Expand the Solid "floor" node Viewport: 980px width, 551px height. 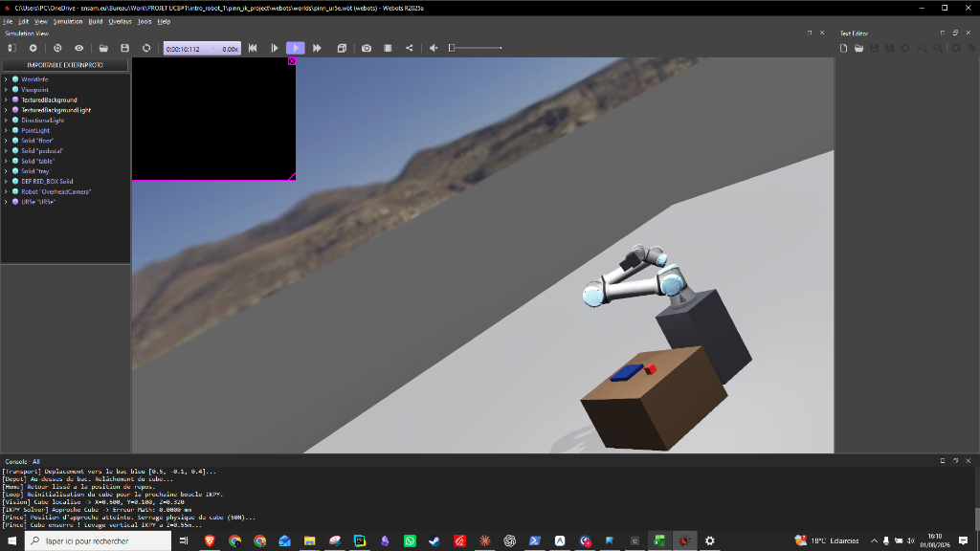7,141
